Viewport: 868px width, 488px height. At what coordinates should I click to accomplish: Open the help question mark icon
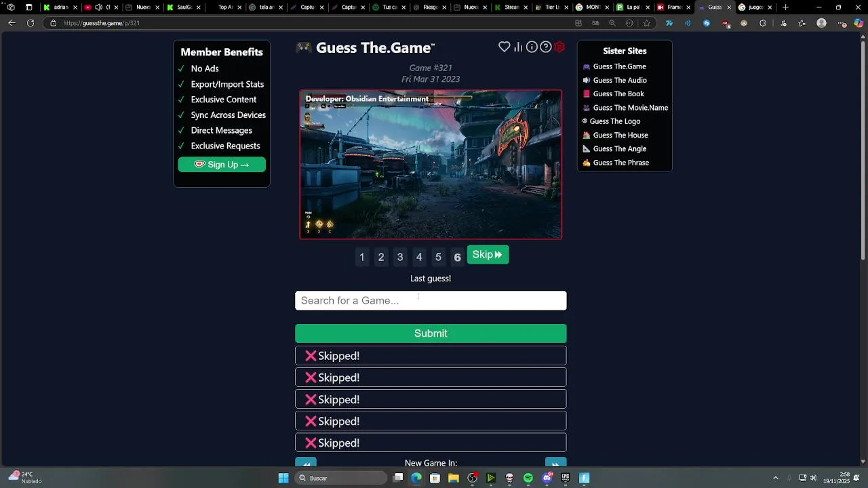(545, 47)
